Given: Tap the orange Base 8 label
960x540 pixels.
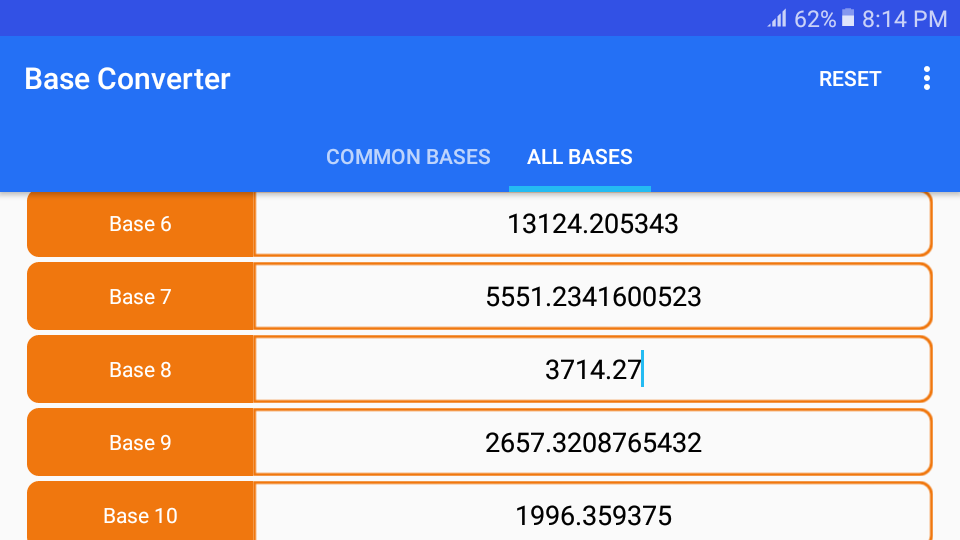Looking at the screenshot, I should tap(140, 369).
